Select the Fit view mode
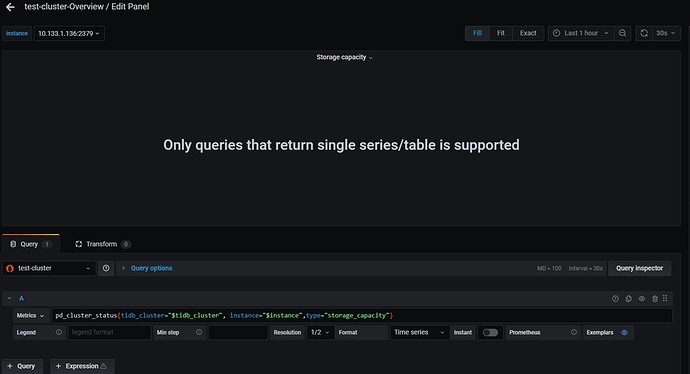The image size is (690, 374). (x=501, y=33)
